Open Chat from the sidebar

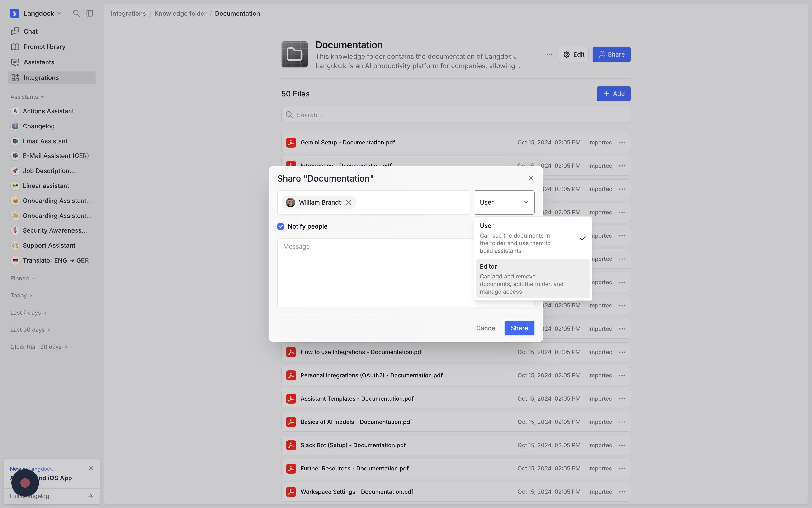click(x=31, y=31)
